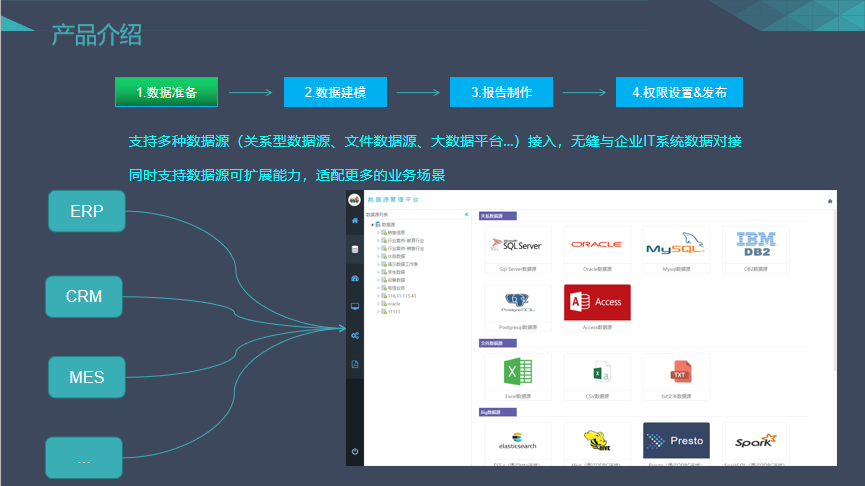The image size is (865, 486).
Task: Expand the oracle tree node arrow
Action: pyautogui.click(x=378, y=304)
